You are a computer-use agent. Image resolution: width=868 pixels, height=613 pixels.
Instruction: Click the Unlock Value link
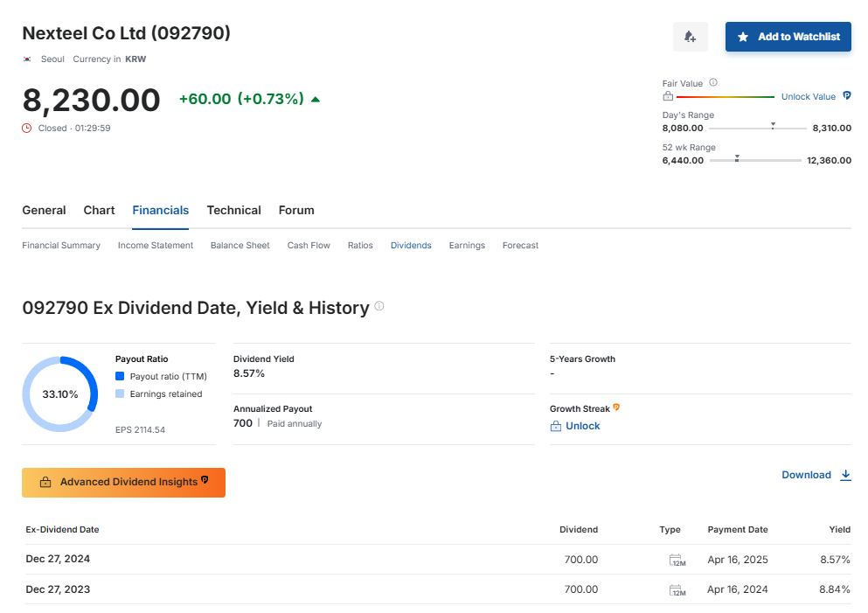point(808,97)
